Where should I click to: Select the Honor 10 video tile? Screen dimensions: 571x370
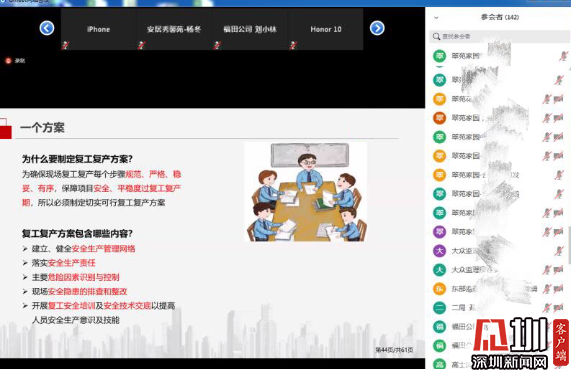326,29
